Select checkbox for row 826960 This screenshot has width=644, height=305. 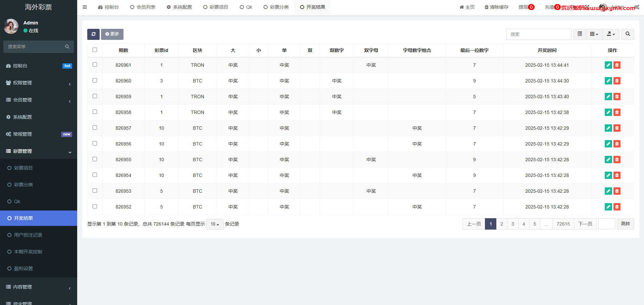pos(95,80)
